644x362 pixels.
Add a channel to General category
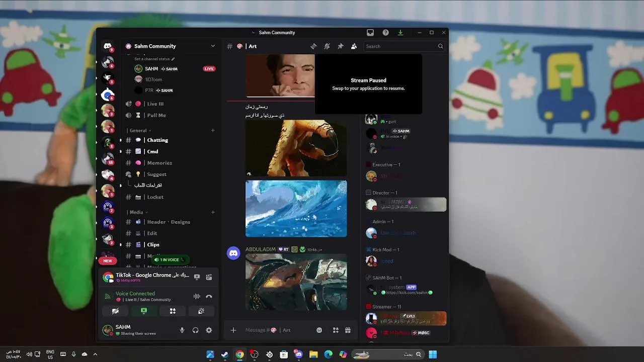point(213,131)
